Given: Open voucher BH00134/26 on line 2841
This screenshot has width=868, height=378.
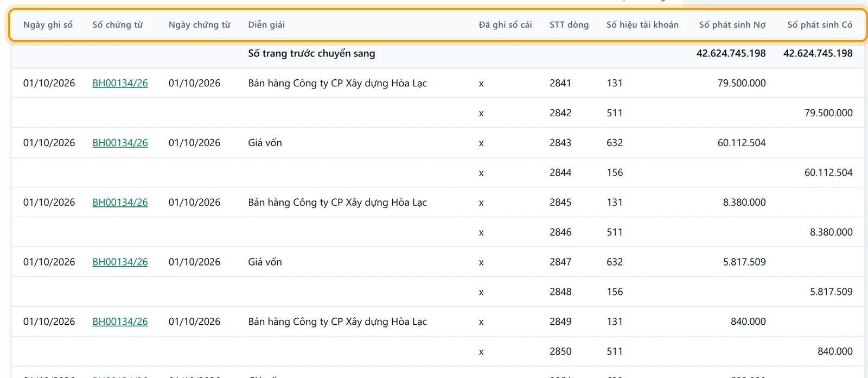Looking at the screenshot, I should tap(120, 83).
